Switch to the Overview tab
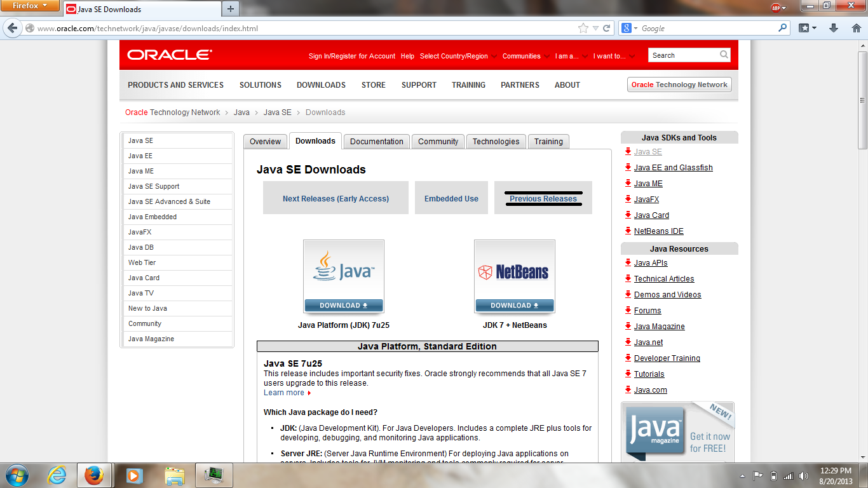The width and height of the screenshot is (868, 488). pyautogui.click(x=265, y=141)
